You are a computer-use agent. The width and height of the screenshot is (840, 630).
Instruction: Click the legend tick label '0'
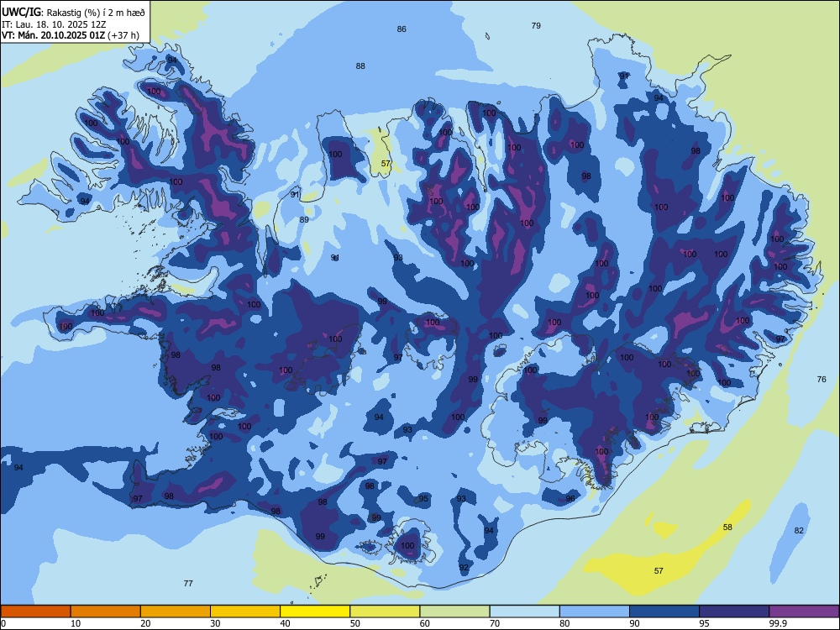coord(3,623)
